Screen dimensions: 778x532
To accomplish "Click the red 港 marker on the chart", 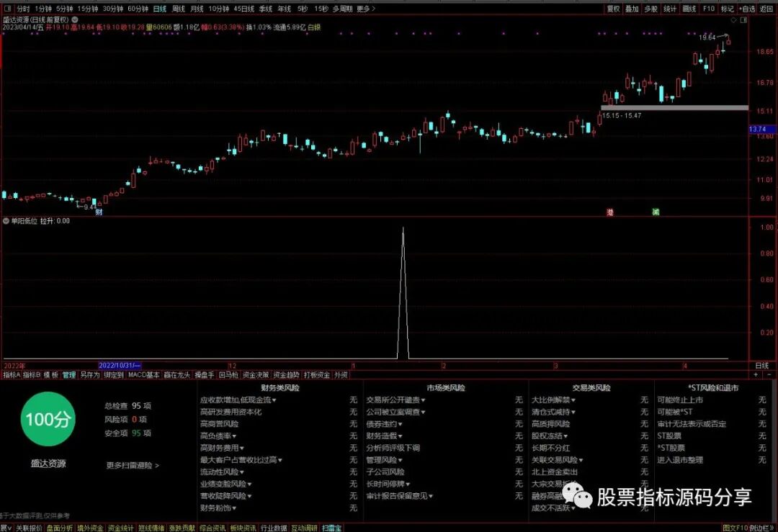I will tap(610, 212).
